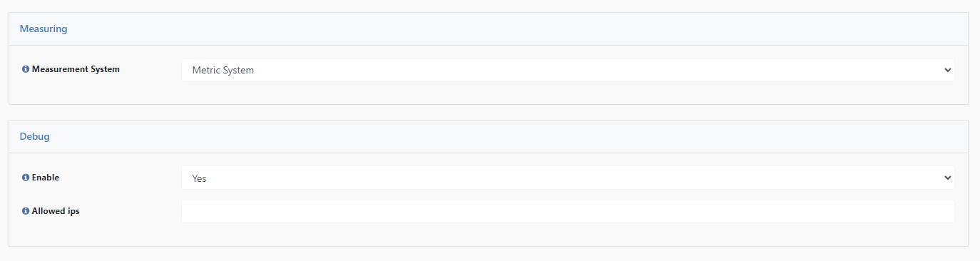Click the Debug panel header bar
The height and width of the screenshot is (261, 980).
[489, 136]
